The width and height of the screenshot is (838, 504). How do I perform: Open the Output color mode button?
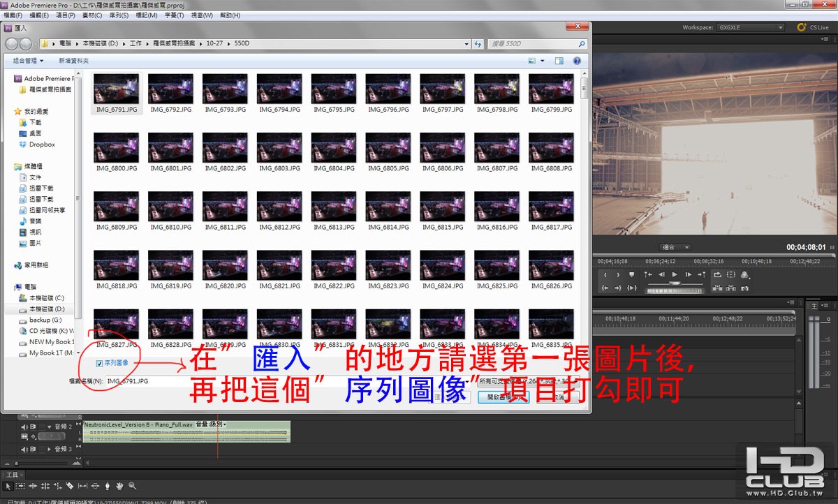tap(745, 275)
